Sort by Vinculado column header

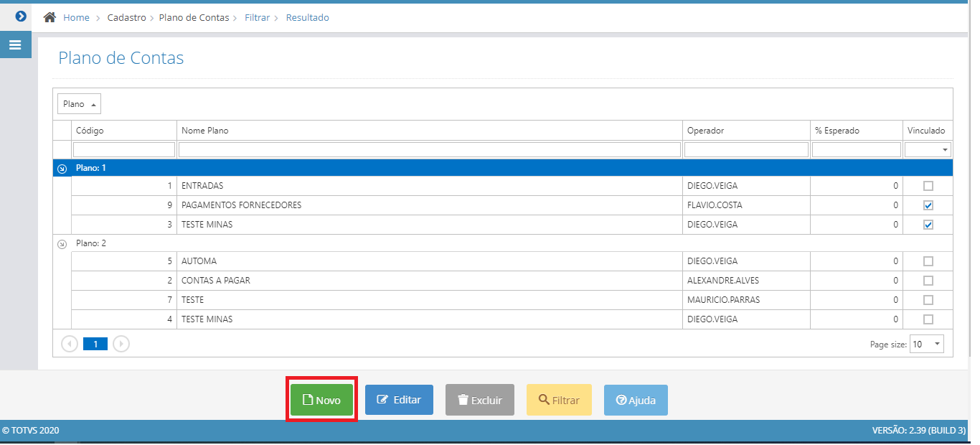[926, 131]
